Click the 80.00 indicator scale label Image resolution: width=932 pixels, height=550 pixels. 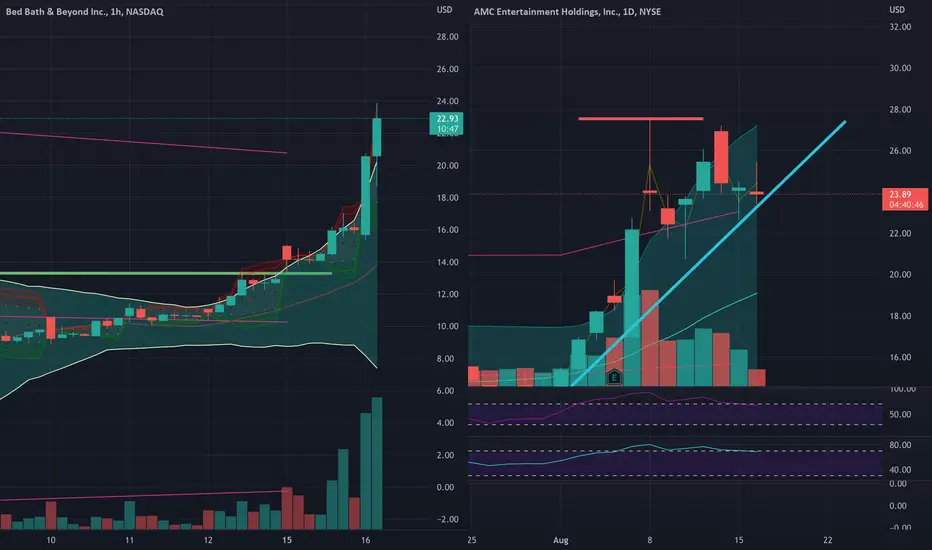point(900,445)
